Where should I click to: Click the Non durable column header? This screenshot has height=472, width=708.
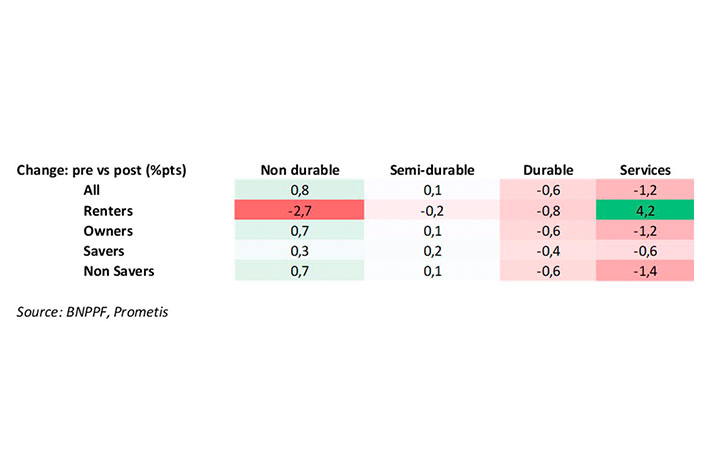pyautogui.click(x=299, y=169)
